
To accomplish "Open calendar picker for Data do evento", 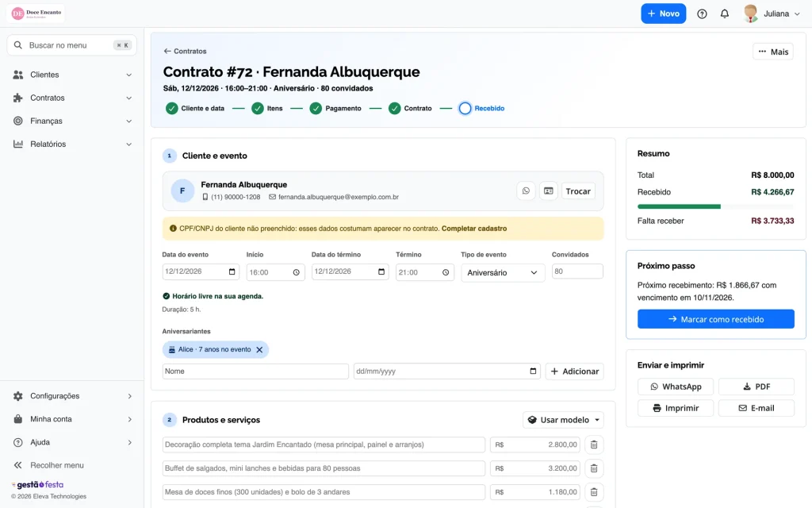I will (232, 271).
